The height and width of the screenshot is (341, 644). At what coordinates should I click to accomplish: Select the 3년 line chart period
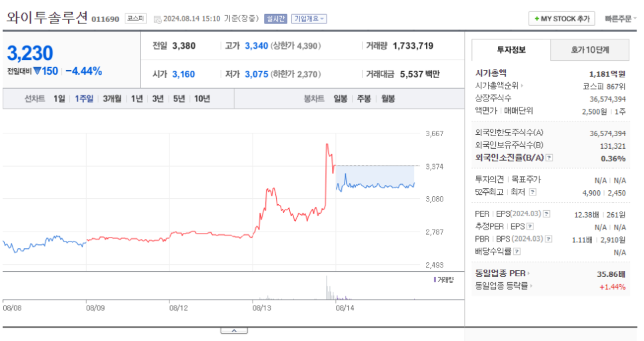point(158,99)
